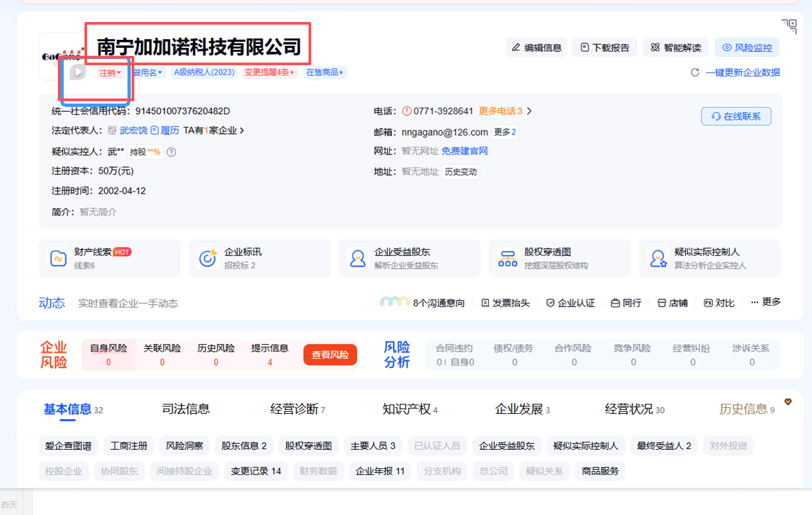Click 8个沟通意向 with the avatar icons
Viewport: 812px width, 515px height.
coord(422,303)
